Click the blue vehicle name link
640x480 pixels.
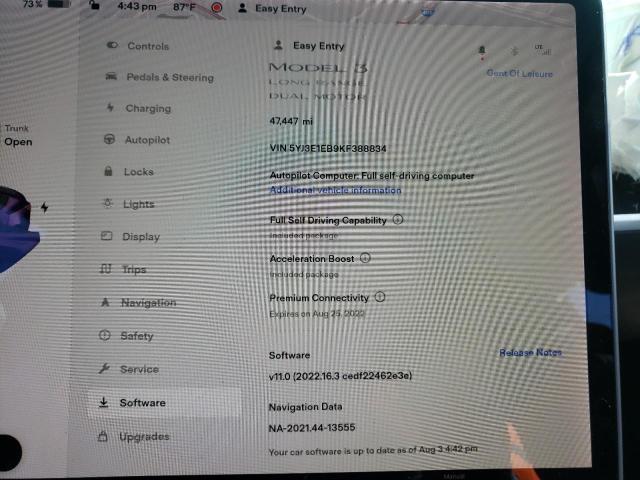pos(520,73)
